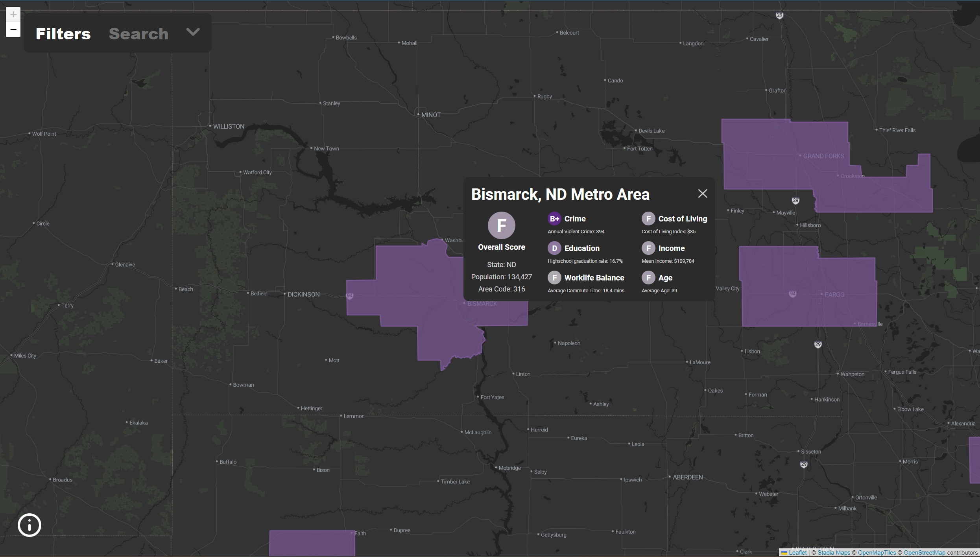Screen dimensions: 980x557
Task: Click the F Worklife Balance badge
Action: click(x=554, y=278)
